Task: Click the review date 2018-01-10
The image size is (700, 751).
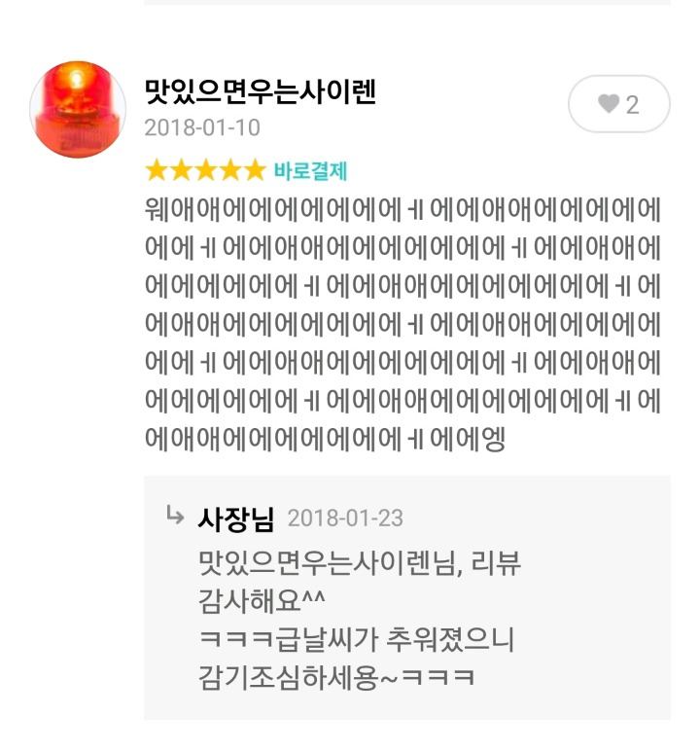Action: coord(202,127)
